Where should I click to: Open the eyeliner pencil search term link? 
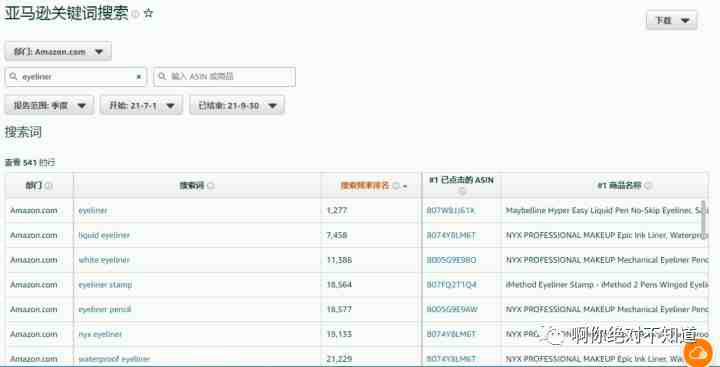pos(105,310)
